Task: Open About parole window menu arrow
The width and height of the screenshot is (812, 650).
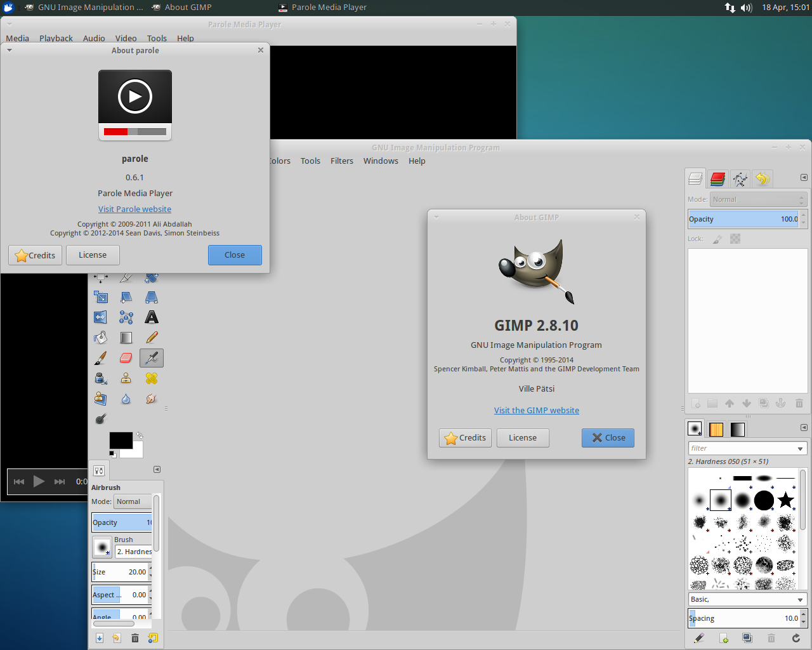Action: (10, 50)
